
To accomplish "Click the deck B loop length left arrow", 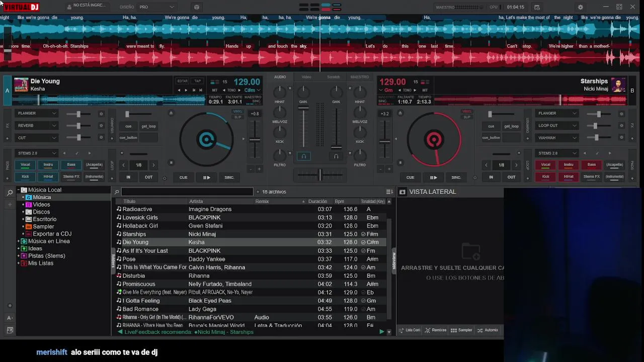I will pos(487,165).
